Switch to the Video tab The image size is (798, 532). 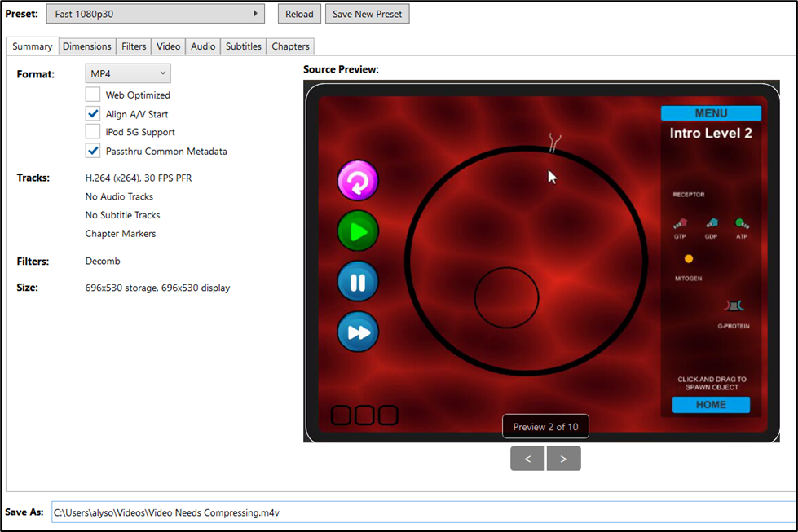tap(168, 46)
